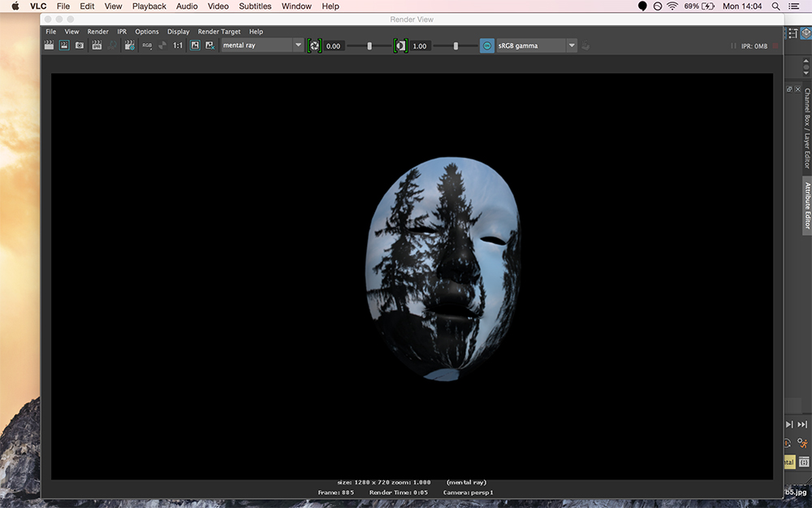Expand the sRGB gamma view transform dropdown

coord(572,46)
